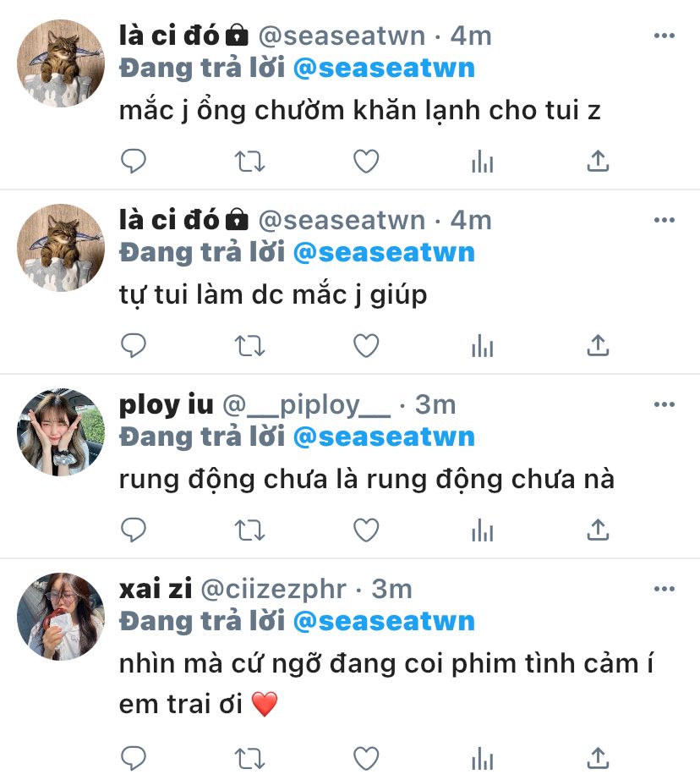
Task: Reply to xai zi's tweet
Action: click(x=134, y=759)
